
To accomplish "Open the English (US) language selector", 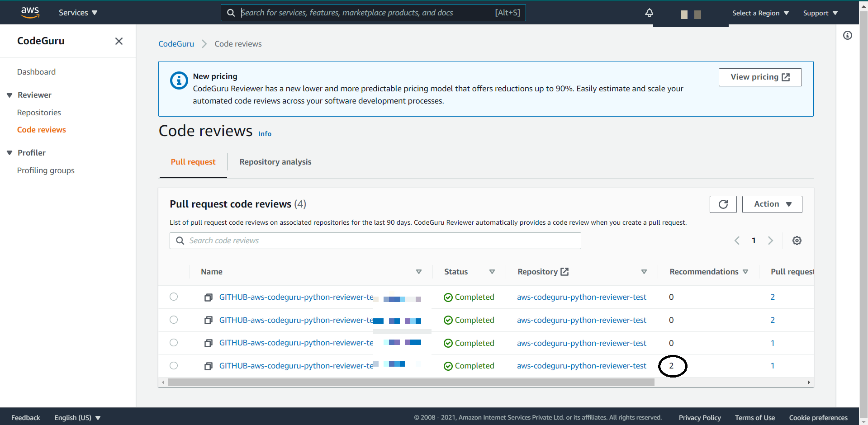I will 77,418.
